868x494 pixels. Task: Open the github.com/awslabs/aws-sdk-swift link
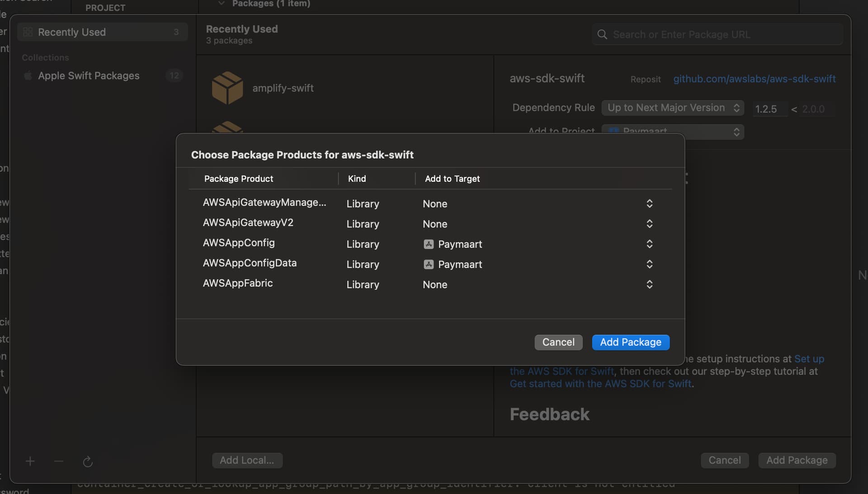click(754, 79)
